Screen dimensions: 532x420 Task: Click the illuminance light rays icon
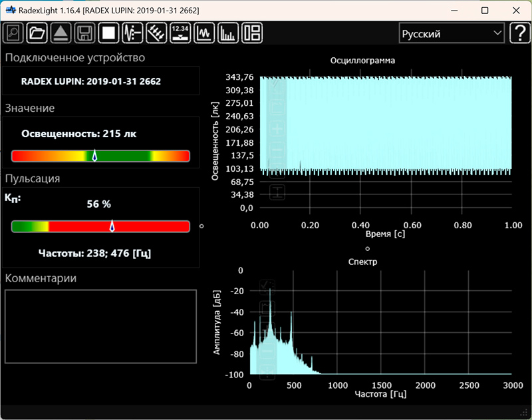pyautogui.click(x=156, y=33)
